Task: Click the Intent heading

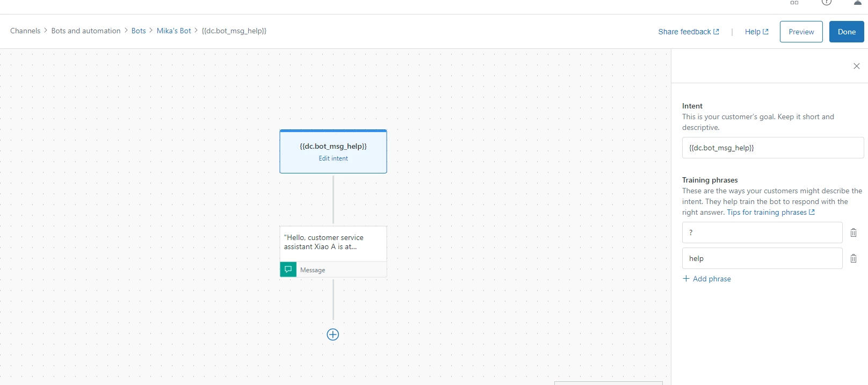Action: point(692,106)
